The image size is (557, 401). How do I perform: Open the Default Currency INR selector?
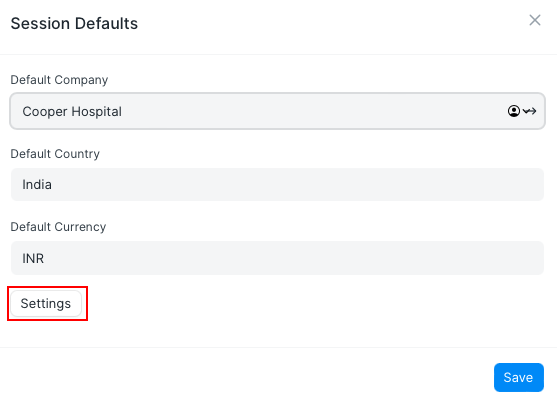click(x=277, y=258)
